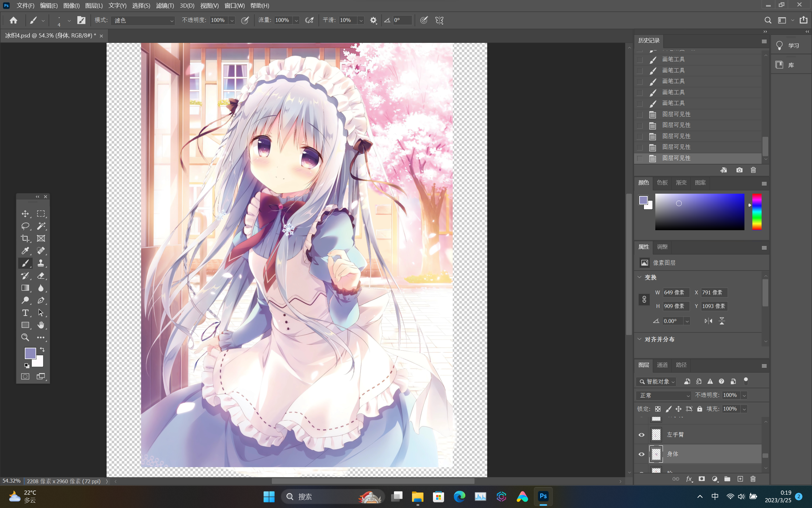Open the 滤镜(T) menu
This screenshot has height=508, width=812.
tap(165, 6)
